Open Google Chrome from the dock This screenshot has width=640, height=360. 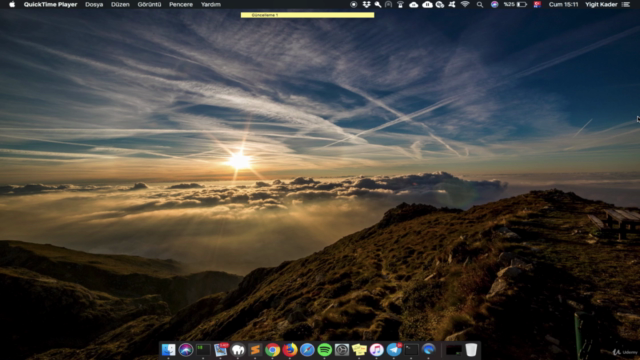[x=272, y=350]
